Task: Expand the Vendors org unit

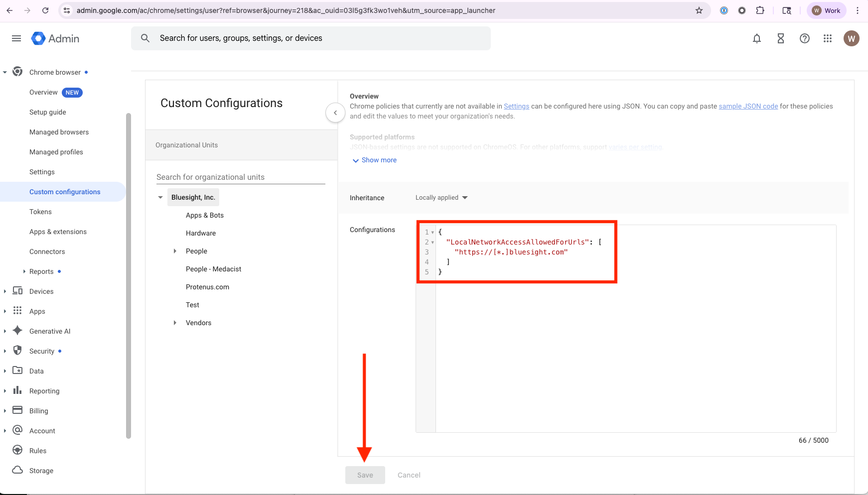Action: point(175,323)
